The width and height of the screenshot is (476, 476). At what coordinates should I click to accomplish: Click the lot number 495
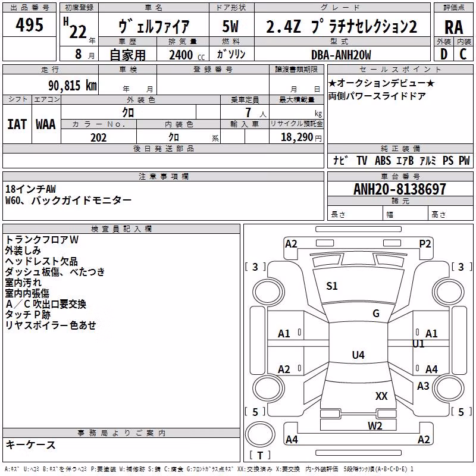tap(29, 24)
